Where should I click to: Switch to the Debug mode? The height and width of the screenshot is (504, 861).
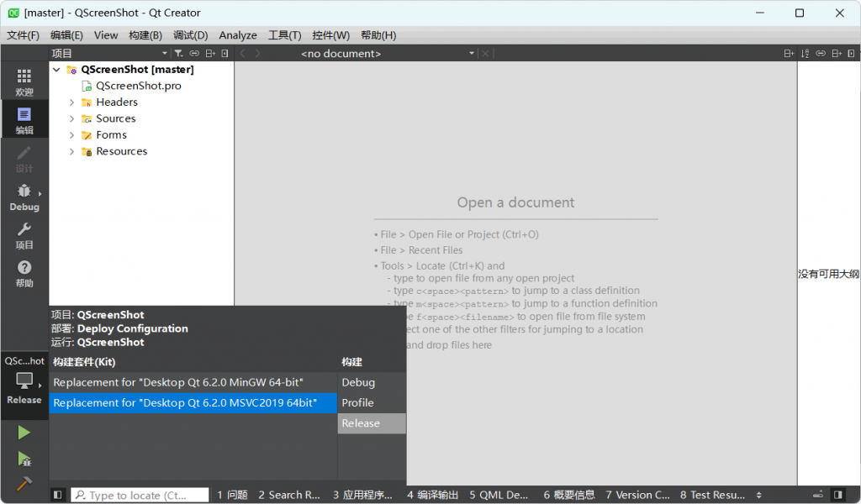24,197
